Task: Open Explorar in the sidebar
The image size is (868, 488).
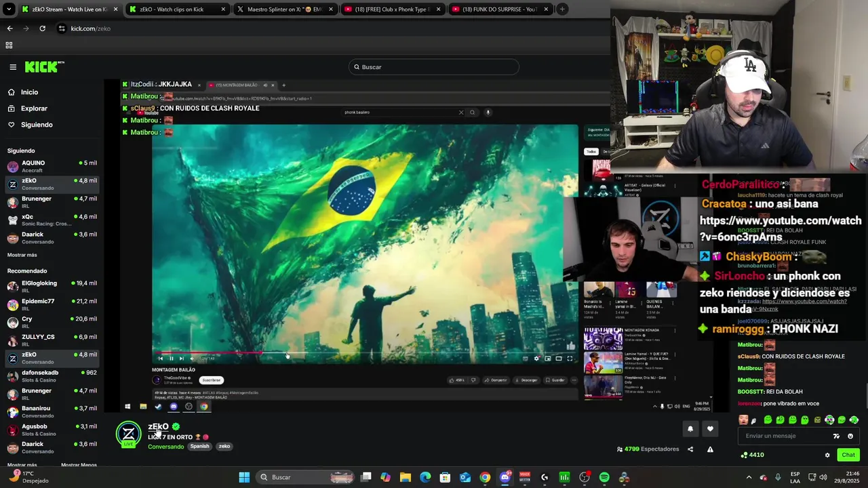Action: coord(34,108)
